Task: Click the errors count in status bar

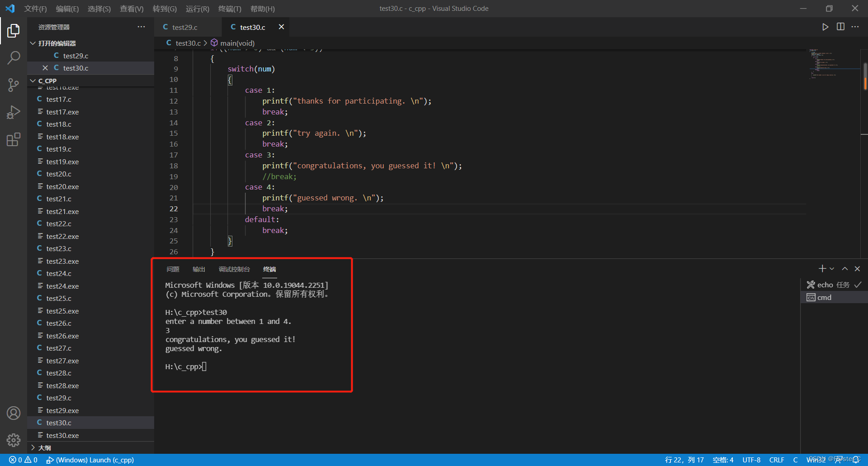Action: (15, 460)
